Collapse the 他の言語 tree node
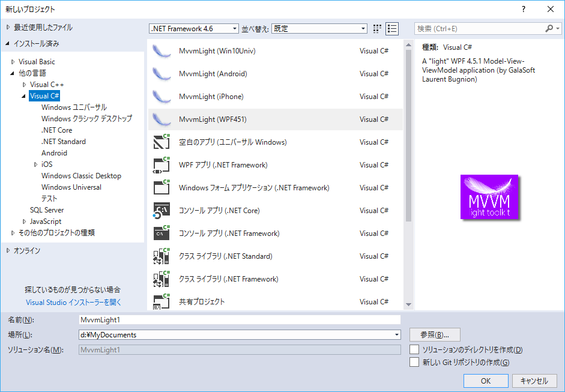 point(13,73)
